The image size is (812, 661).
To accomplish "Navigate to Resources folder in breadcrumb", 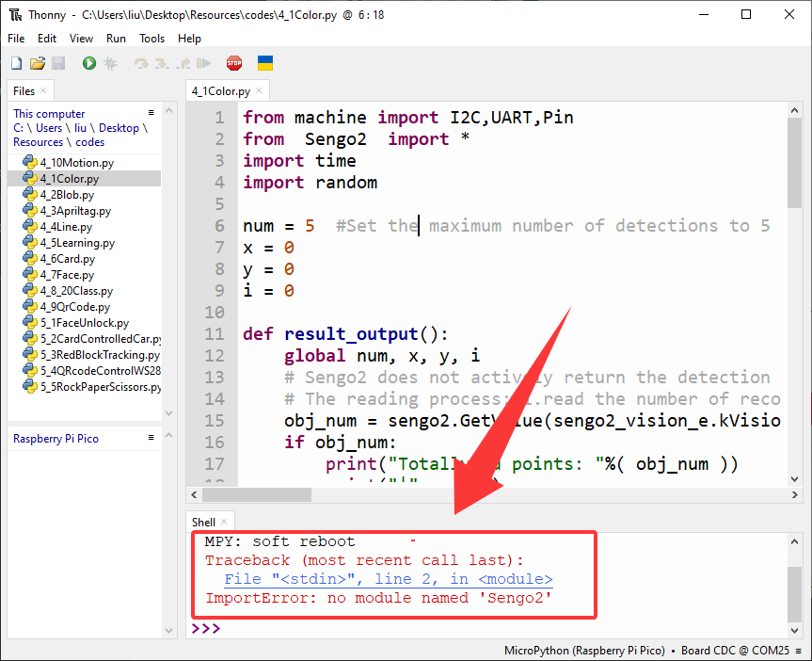I will click(x=38, y=142).
